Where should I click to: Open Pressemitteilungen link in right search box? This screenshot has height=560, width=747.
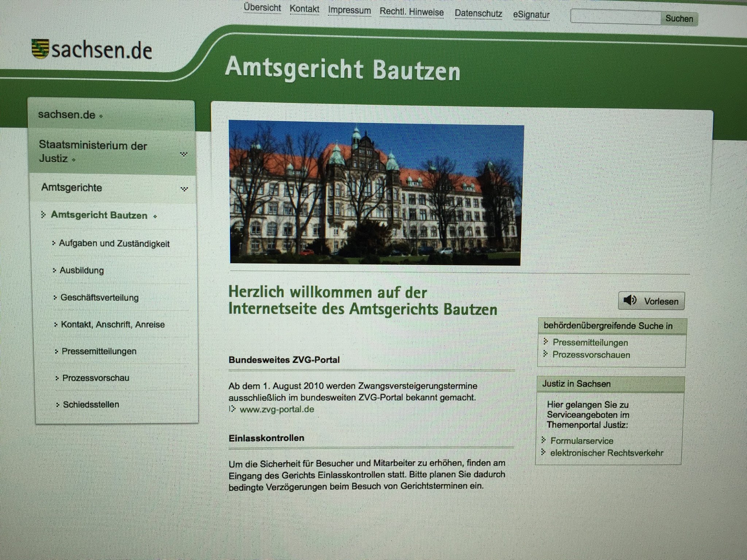click(590, 343)
